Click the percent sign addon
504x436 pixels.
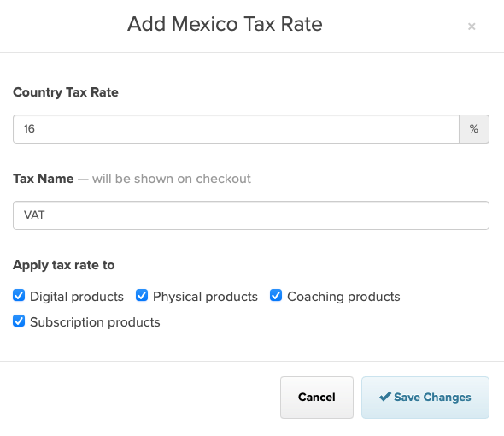(474, 129)
